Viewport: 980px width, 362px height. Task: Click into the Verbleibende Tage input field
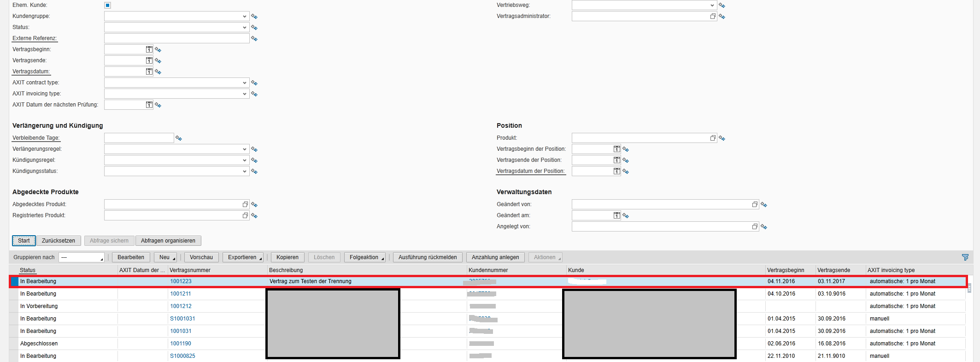139,138
